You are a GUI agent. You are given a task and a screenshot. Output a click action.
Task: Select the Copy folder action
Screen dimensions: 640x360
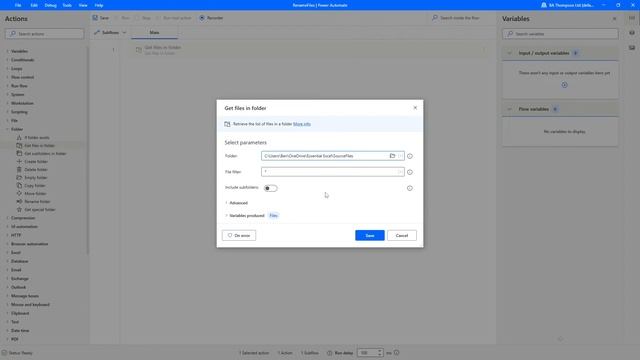click(35, 186)
